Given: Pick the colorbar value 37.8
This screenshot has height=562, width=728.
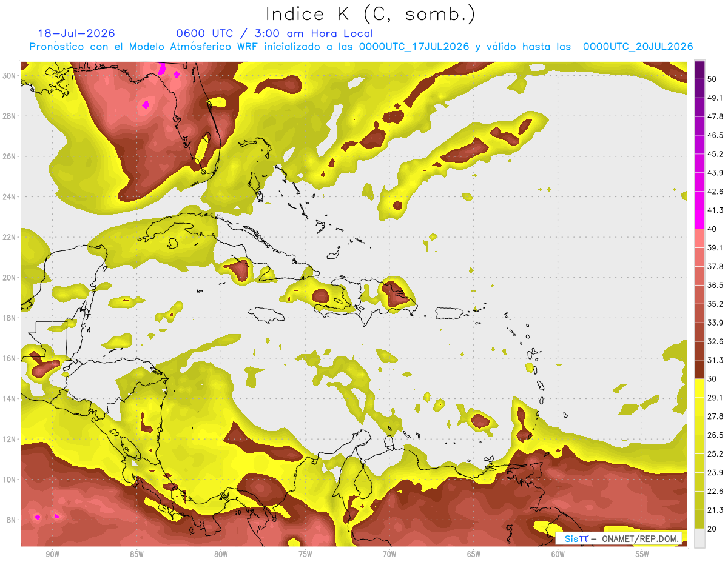Looking at the screenshot, I should tap(716, 266).
